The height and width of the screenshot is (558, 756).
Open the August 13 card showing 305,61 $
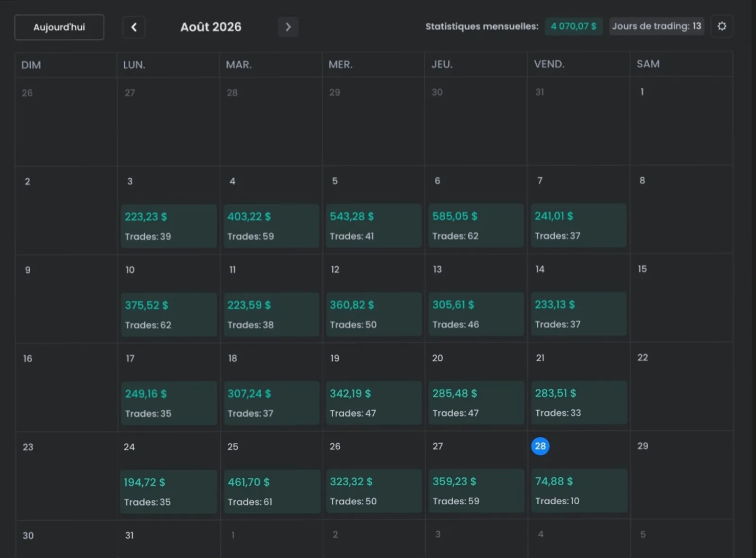click(x=476, y=314)
